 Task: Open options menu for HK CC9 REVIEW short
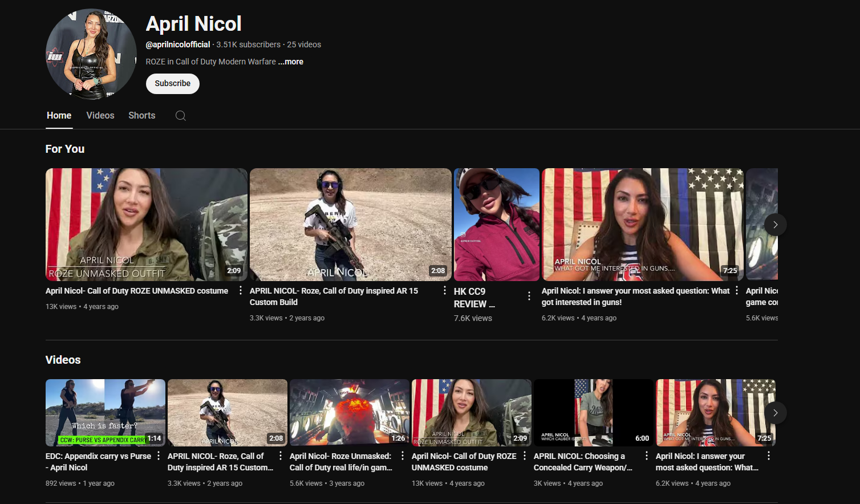click(x=529, y=296)
